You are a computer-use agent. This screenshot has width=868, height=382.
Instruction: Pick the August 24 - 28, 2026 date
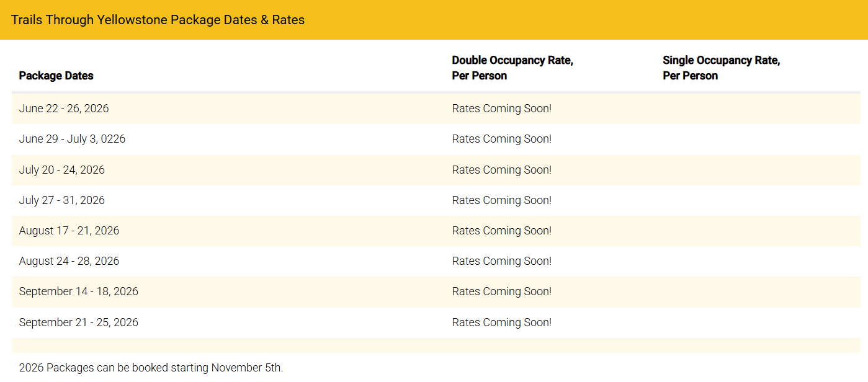tap(69, 261)
